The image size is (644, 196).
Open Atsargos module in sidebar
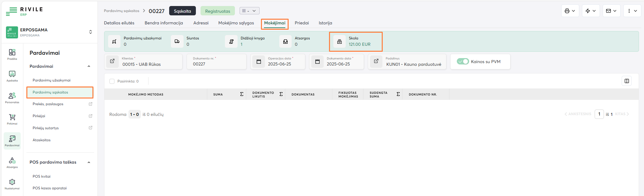point(12,162)
